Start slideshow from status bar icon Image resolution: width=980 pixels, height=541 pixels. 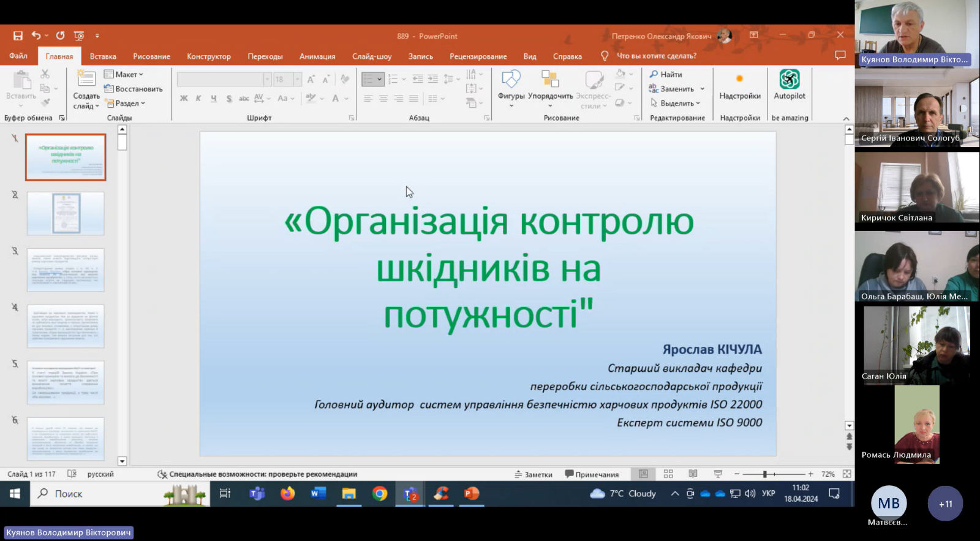point(718,474)
